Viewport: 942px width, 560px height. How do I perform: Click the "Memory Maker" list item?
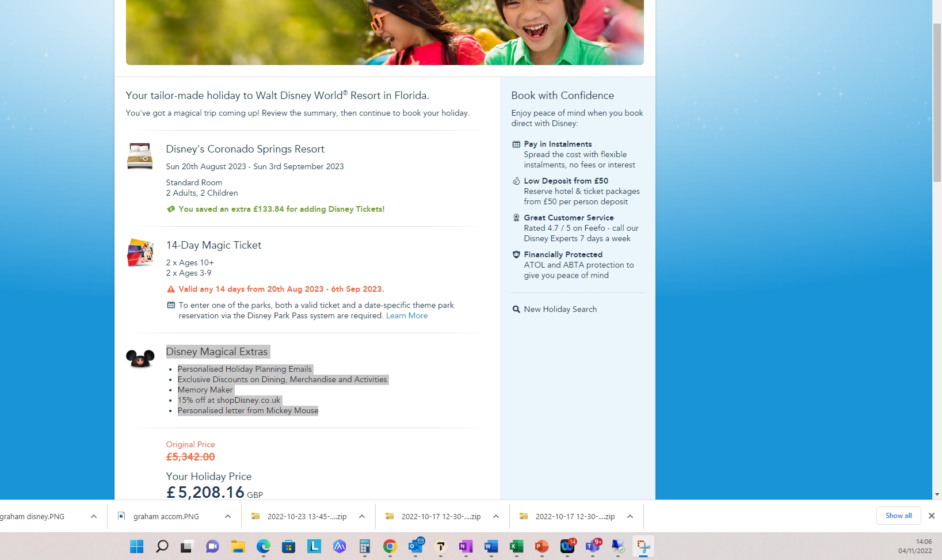tap(205, 390)
